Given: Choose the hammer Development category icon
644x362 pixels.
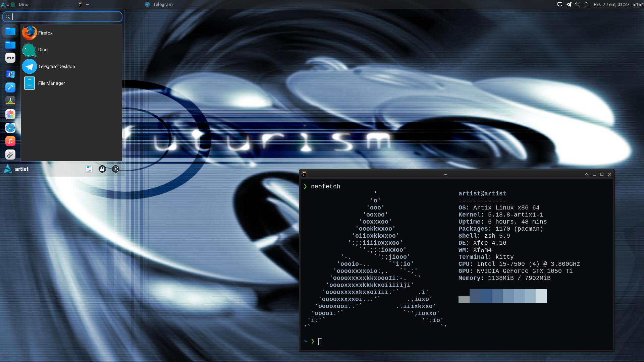Looking at the screenshot, I should coord(10,87).
